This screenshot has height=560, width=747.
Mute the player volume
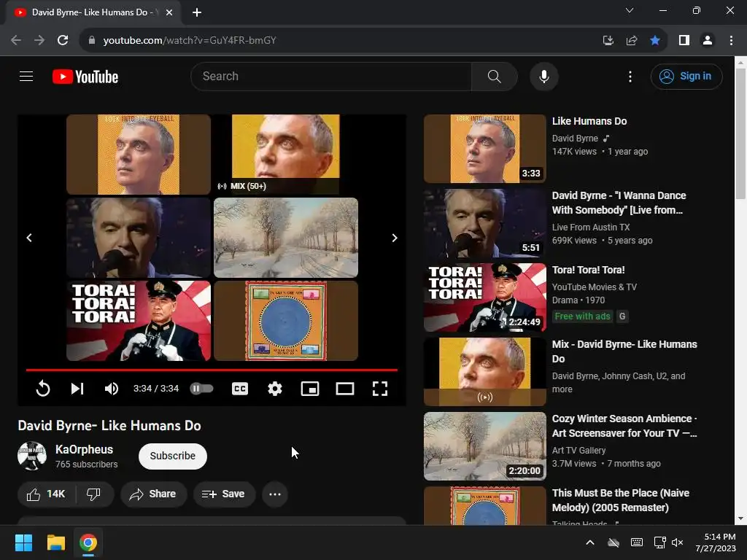point(112,389)
